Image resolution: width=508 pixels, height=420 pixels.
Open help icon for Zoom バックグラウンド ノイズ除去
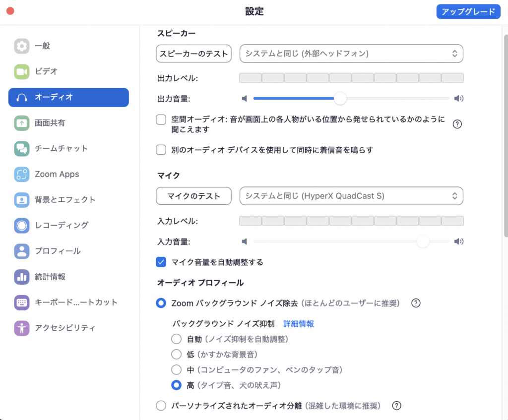click(416, 303)
